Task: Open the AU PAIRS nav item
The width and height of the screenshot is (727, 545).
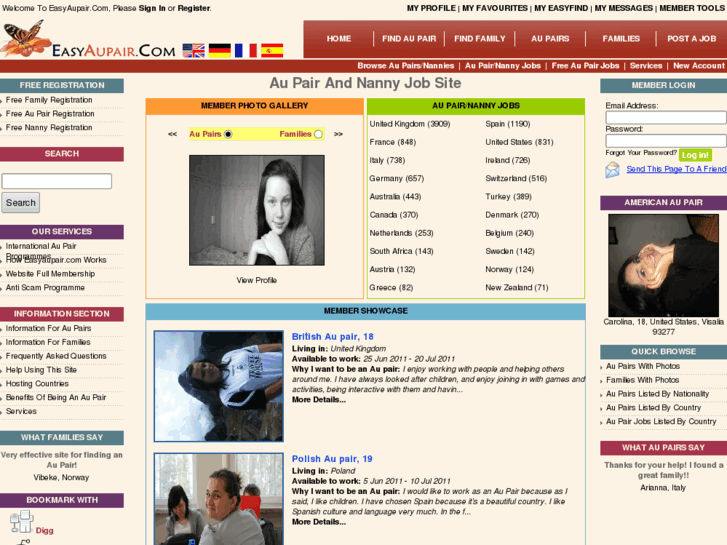Action: pos(550,39)
